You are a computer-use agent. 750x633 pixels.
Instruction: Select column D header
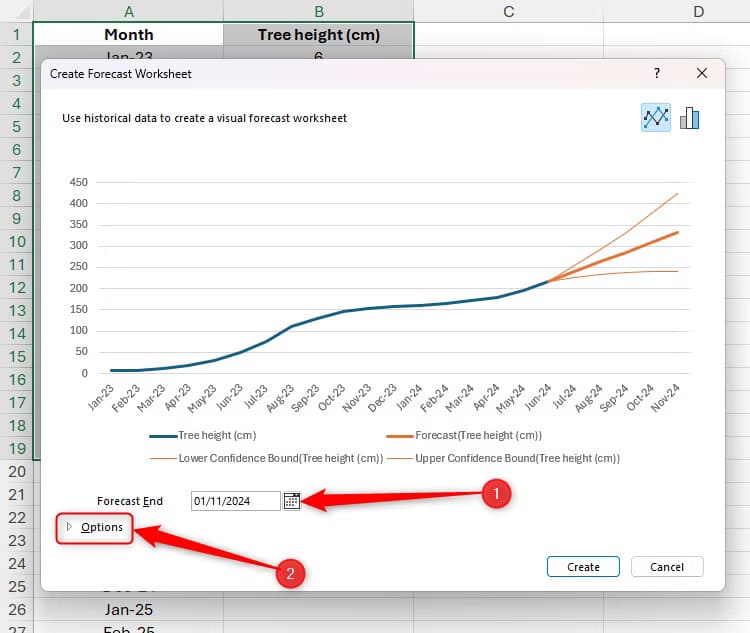click(x=698, y=11)
